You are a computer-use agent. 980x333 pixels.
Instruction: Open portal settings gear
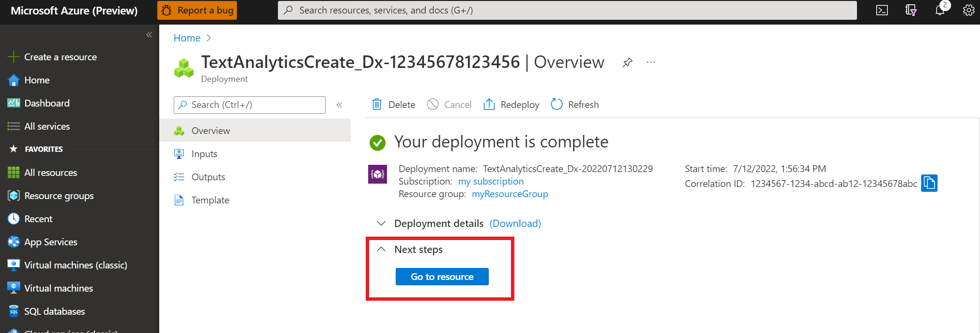(968, 10)
